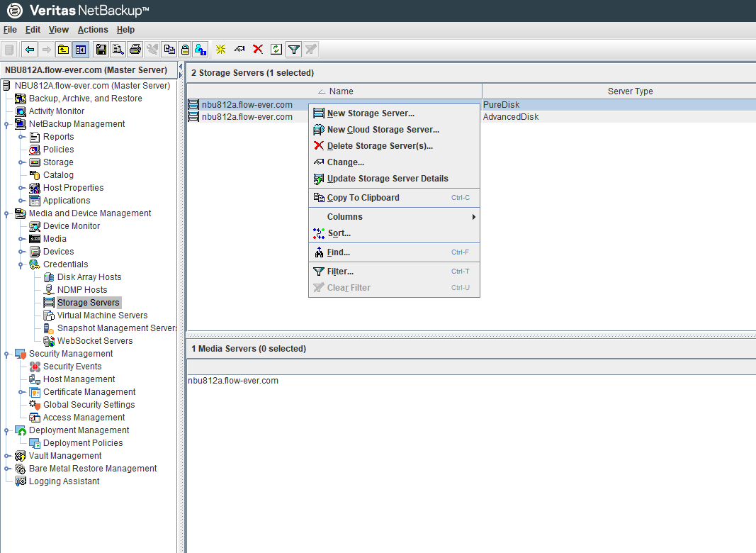Expand the Reports tree node
The width and height of the screenshot is (756, 553).
coord(21,137)
